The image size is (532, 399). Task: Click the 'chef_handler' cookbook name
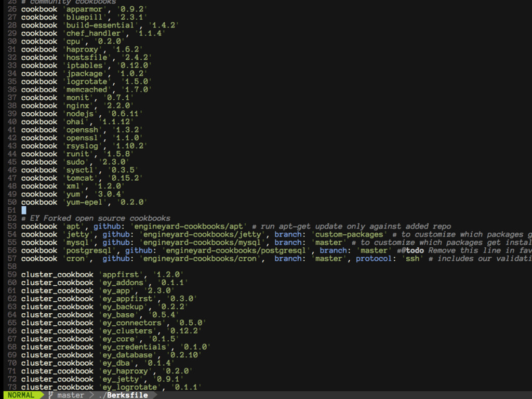[94, 33]
